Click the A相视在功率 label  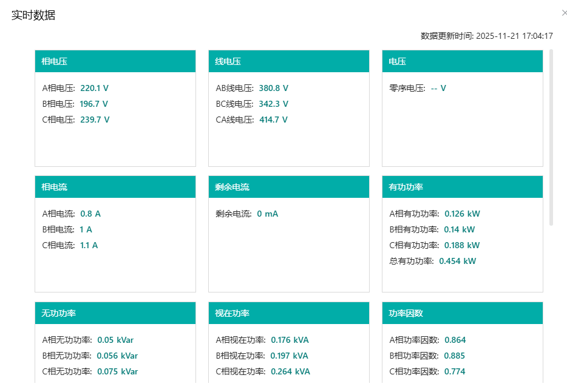tap(240, 340)
